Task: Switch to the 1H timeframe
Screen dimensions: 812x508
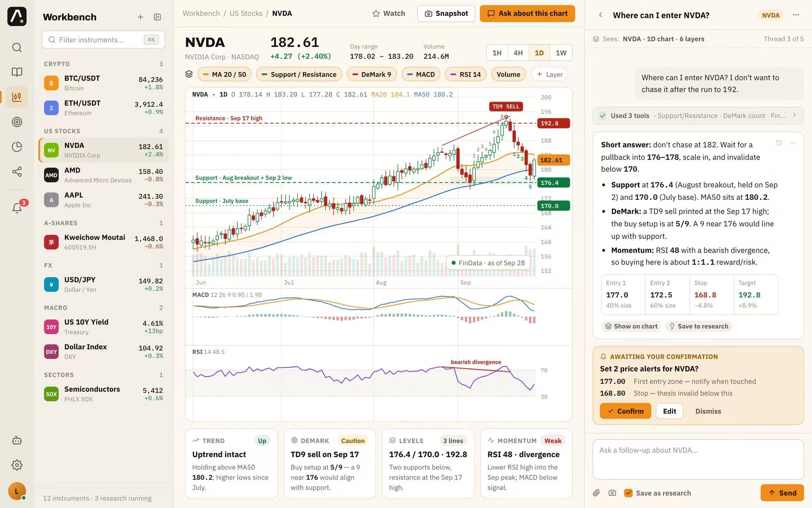Action: click(x=497, y=53)
